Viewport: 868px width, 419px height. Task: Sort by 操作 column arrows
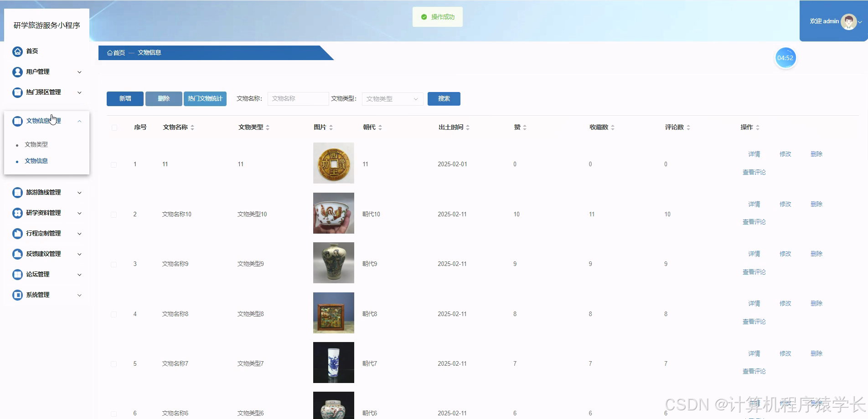click(758, 128)
